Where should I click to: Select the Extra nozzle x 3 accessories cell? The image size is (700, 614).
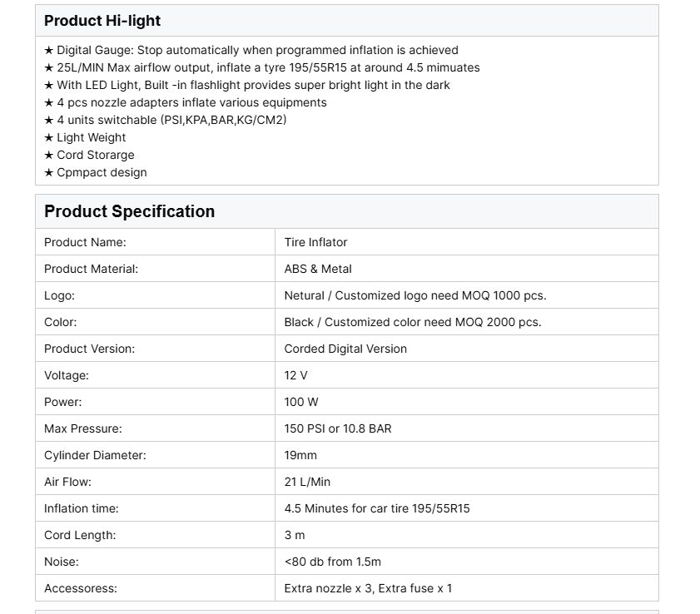pos(368,588)
